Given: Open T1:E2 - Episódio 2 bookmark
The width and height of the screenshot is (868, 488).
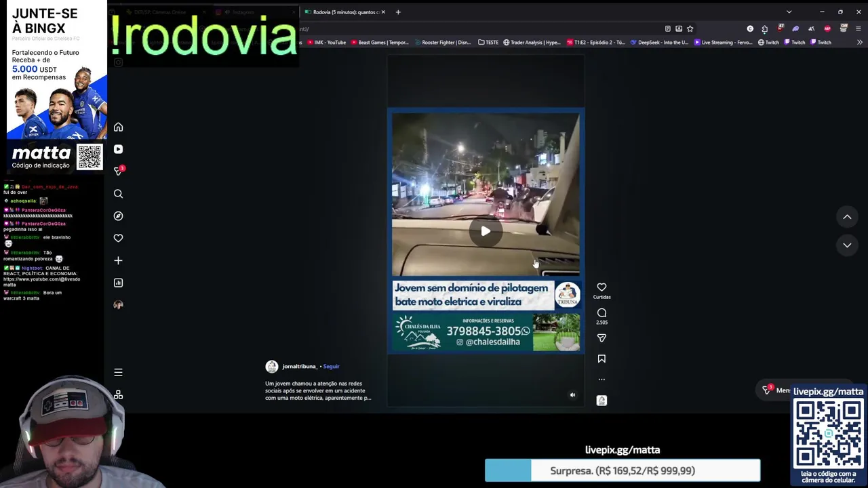Looking at the screenshot, I should (x=595, y=42).
